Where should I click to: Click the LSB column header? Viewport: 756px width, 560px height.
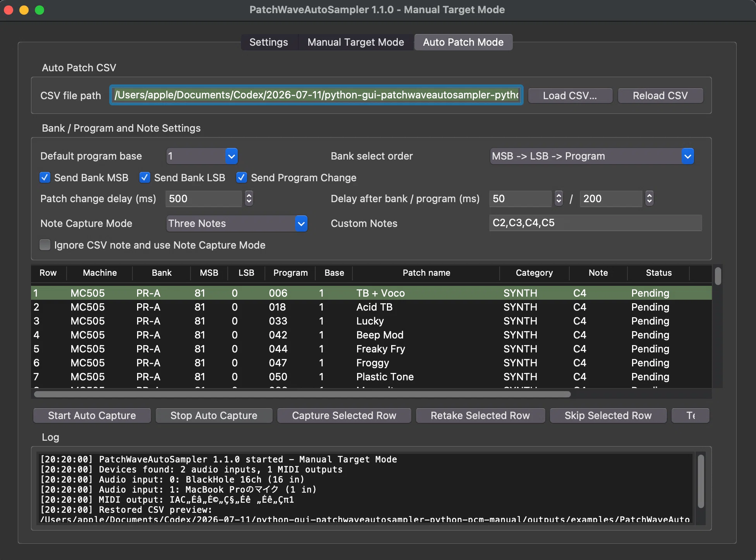tap(246, 273)
